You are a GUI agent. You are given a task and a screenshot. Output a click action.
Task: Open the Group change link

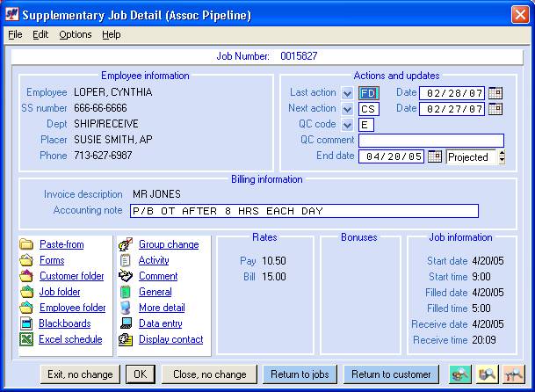click(x=169, y=244)
